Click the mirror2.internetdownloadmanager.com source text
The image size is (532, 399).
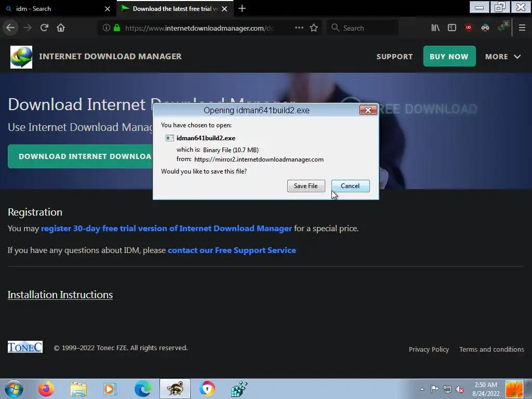pos(259,159)
